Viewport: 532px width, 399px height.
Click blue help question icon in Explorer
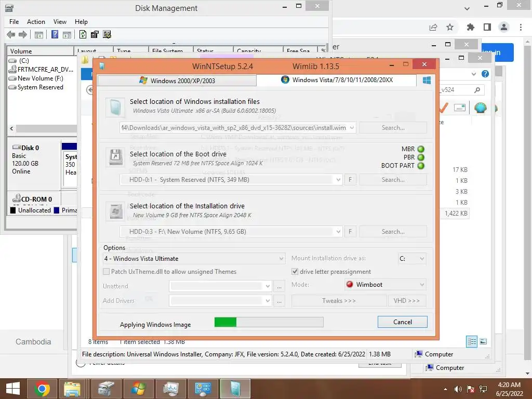485,74
